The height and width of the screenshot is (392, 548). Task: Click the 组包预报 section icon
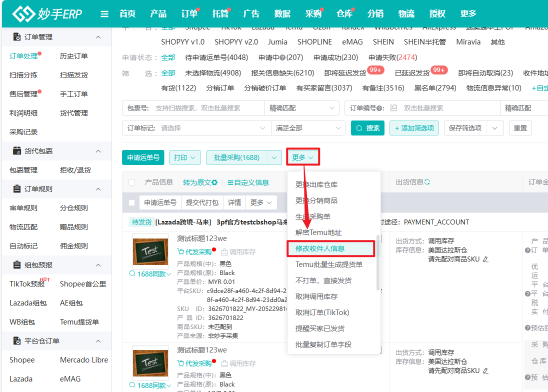point(16,265)
